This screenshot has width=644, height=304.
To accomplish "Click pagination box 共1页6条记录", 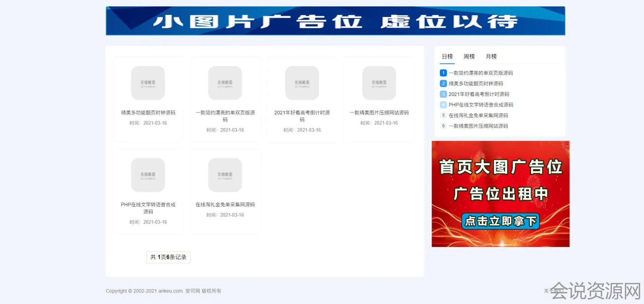I will [x=168, y=257].
